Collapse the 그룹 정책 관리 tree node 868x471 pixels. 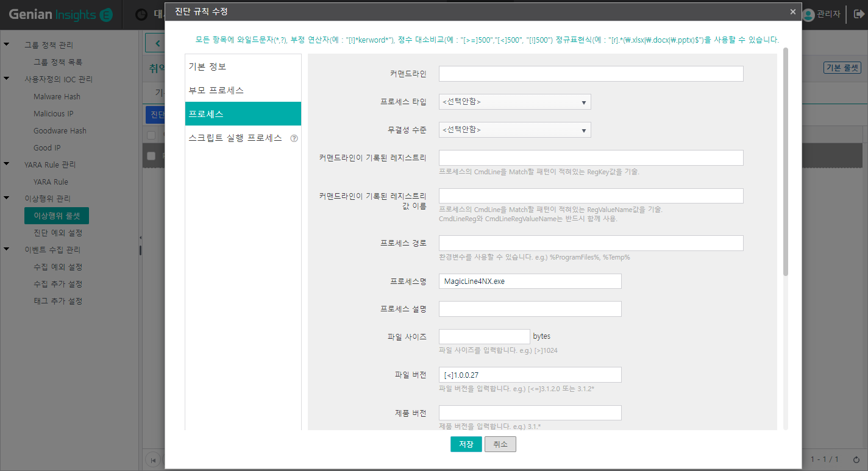(7, 45)
